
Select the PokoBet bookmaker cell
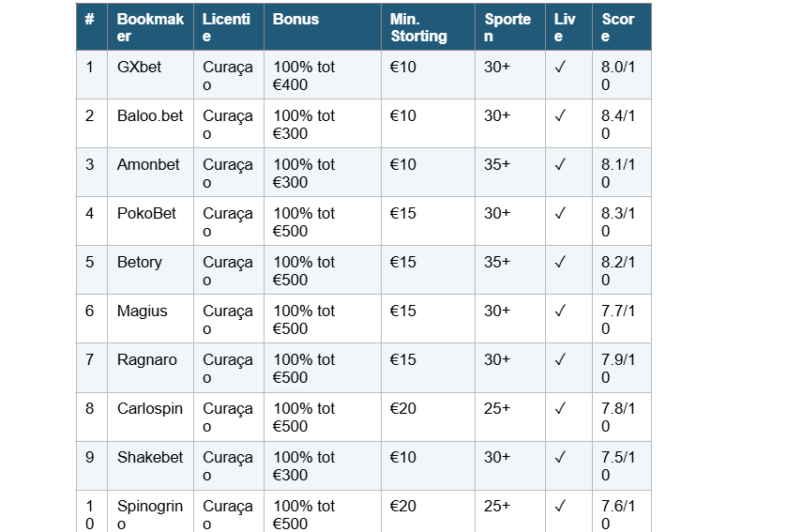pos(146,213)
